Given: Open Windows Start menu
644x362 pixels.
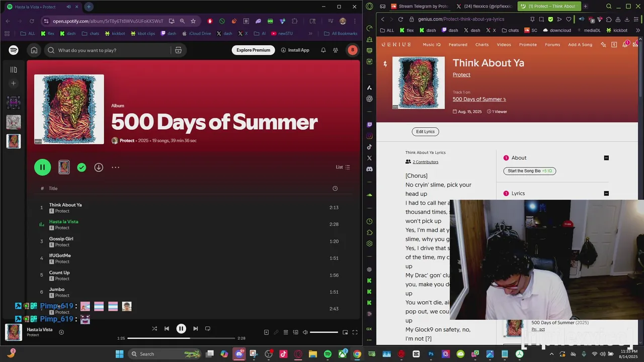Looking at the screenshot, I should click(119, 354).
